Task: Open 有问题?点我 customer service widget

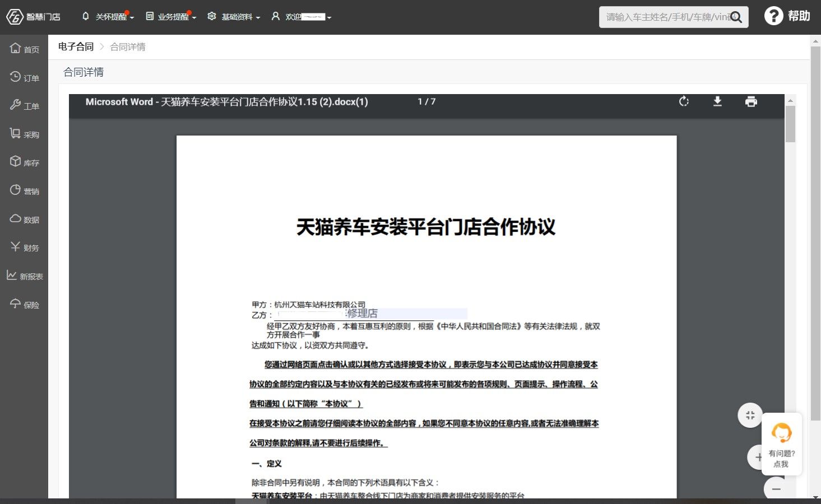Action: coord(781,445)
